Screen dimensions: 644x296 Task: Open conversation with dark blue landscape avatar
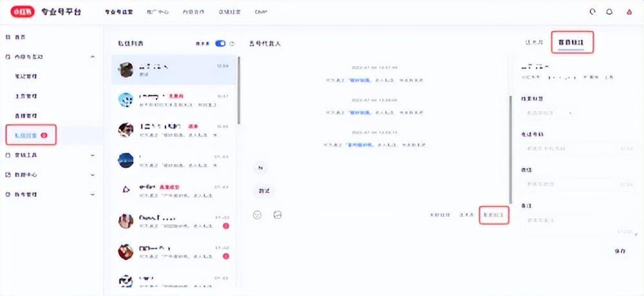(126, 160)
